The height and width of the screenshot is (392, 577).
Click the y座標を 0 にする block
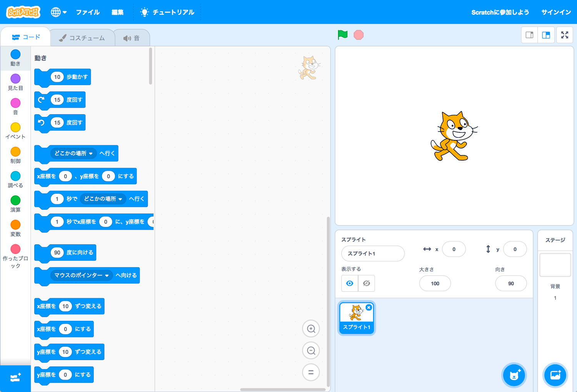(64, 375)
